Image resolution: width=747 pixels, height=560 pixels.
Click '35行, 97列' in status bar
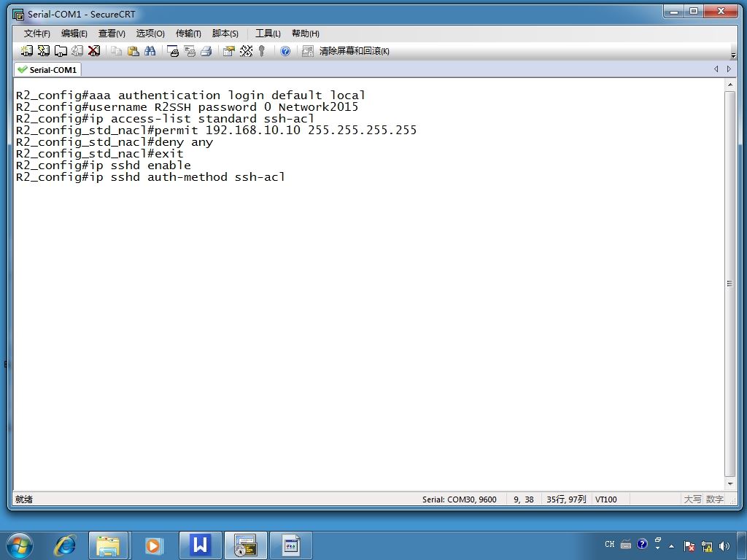566,499
